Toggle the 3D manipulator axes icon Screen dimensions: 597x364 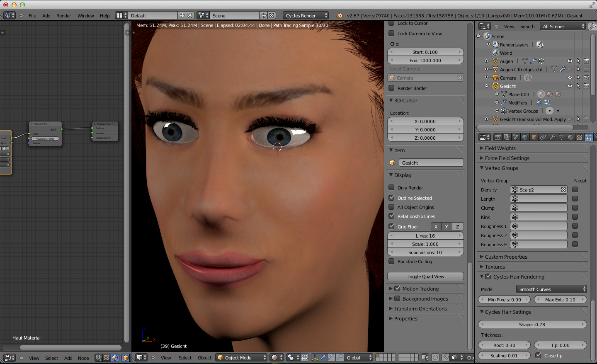click(315, 357)
